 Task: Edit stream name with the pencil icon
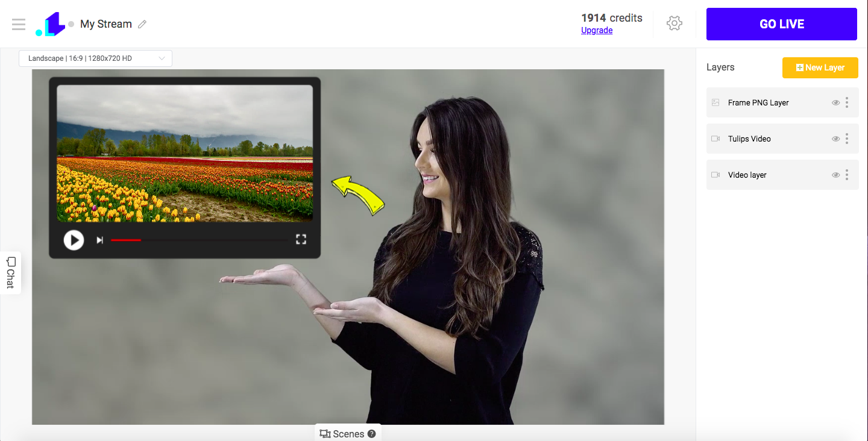[142, 24]
